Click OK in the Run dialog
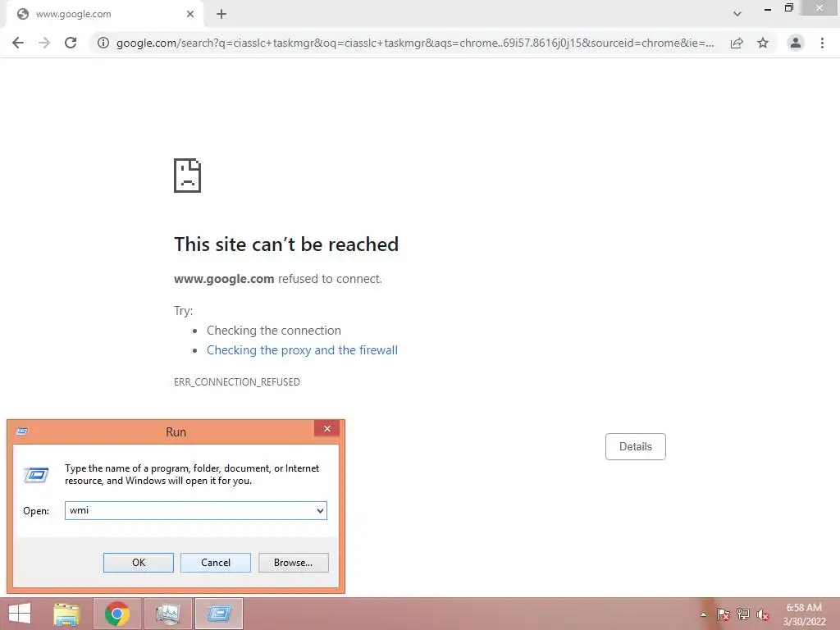This screenshot has width=840, height=630. click(138, 563)
